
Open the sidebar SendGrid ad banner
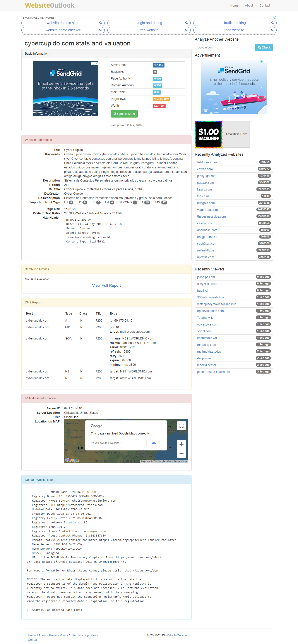tap(234, 87)
